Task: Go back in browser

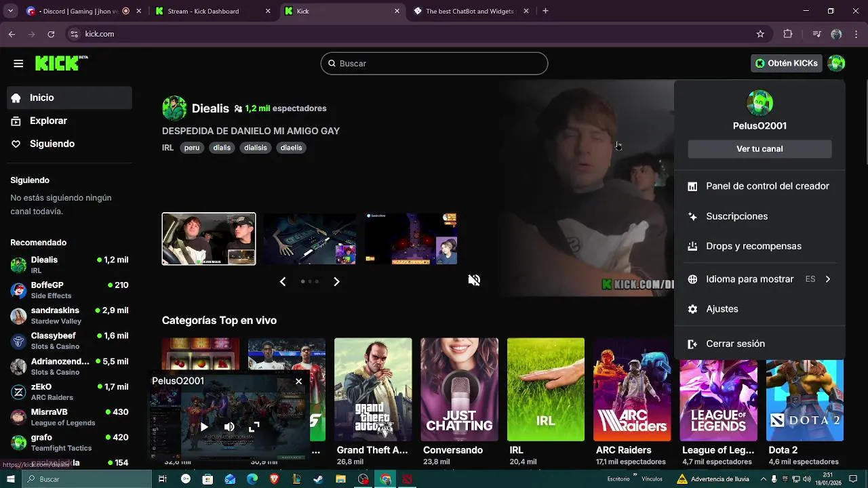Action: [12, 34]
